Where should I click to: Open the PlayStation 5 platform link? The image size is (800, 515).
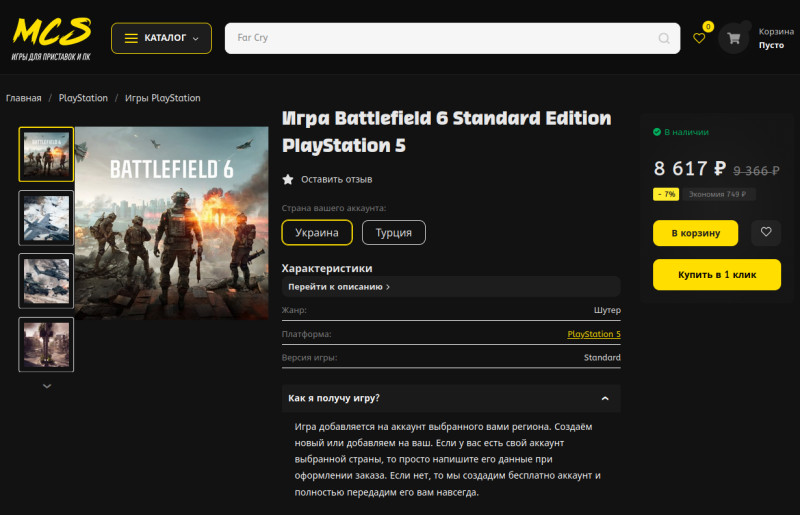point(594,334)
